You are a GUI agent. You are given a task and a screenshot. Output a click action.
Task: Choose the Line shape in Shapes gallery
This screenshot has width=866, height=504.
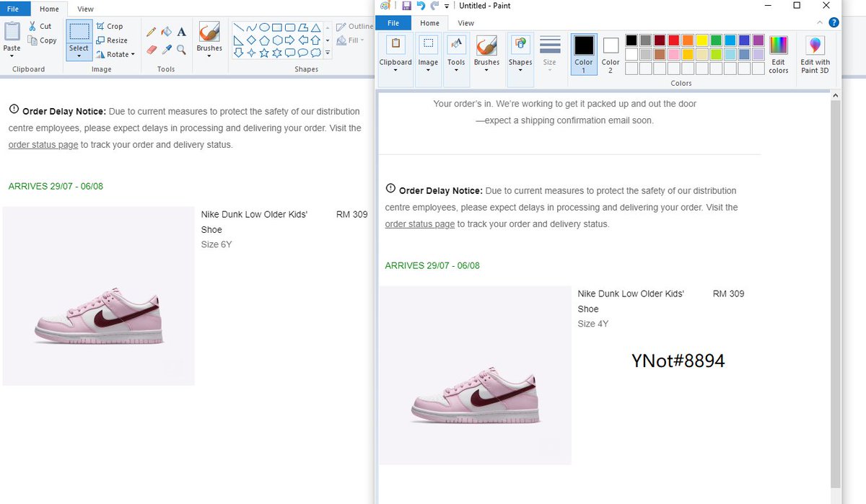[238, 27]
